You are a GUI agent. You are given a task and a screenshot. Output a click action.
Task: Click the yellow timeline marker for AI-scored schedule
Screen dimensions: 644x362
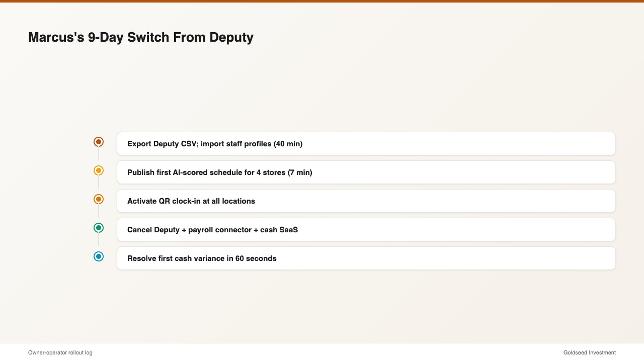pyautogui.click(x=99, y=170)
